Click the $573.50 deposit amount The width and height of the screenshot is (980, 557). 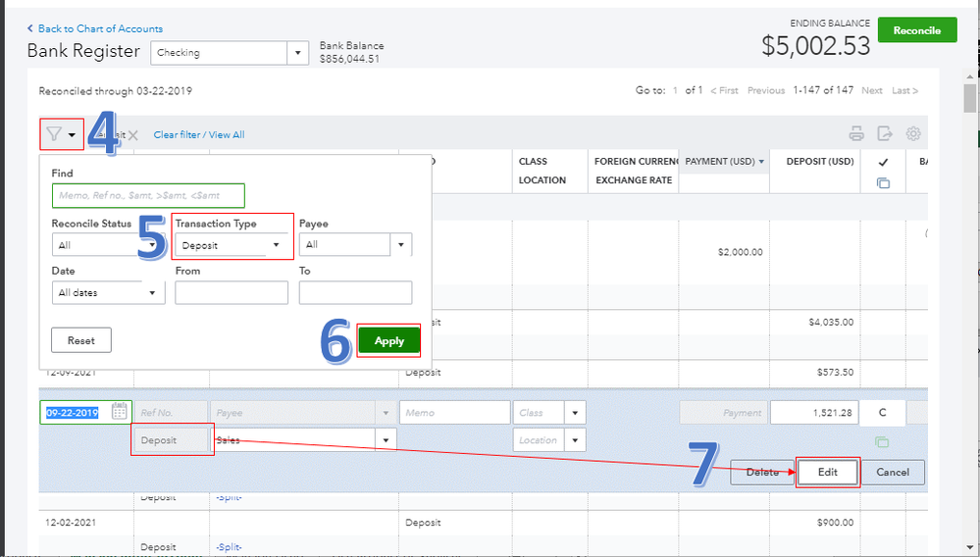coord(835,373)
